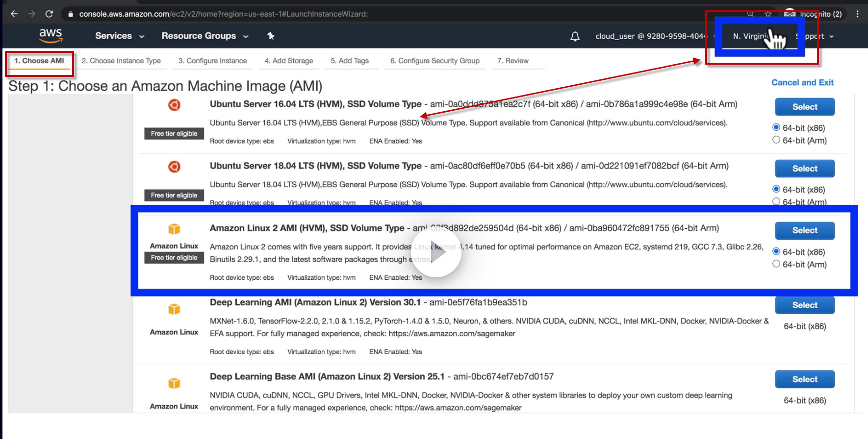Reload the page with the refresh icon
Image resolution: width=868 pixels, height=439 pixels.
click(x=49, y=14)
